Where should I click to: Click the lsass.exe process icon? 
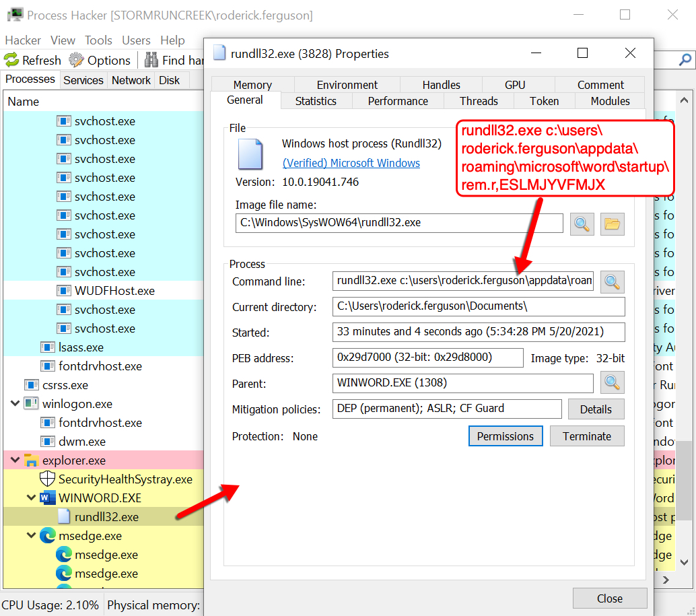point(48,347)
